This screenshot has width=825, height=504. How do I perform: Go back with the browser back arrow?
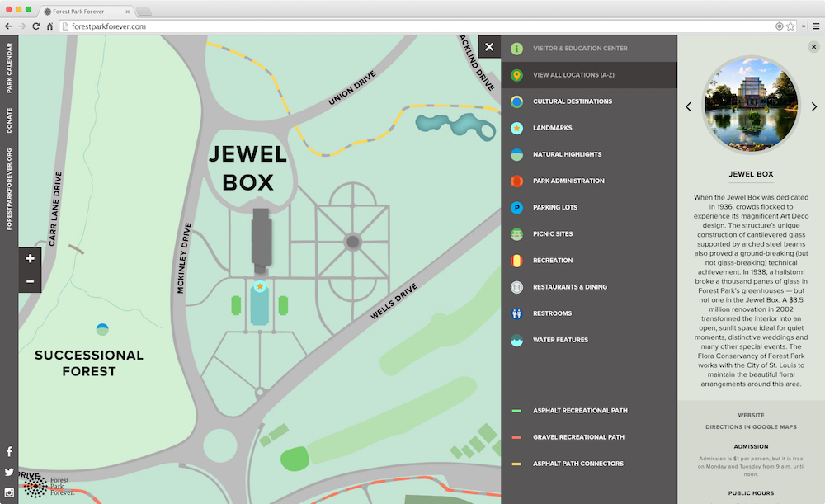(8, 26)
